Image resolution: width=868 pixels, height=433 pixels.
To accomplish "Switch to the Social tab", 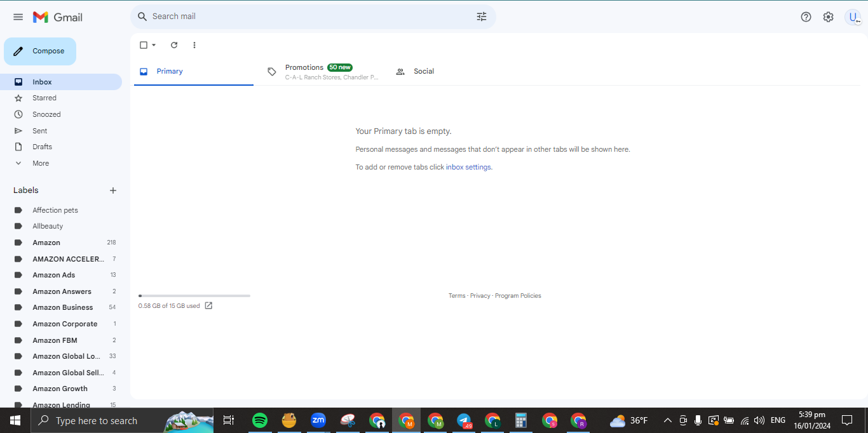I will 451,71.
